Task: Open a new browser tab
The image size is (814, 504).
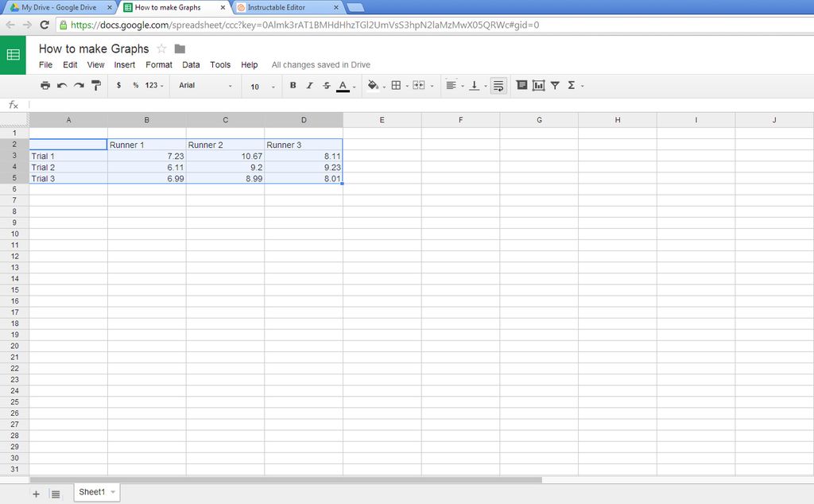Action: 355,7
